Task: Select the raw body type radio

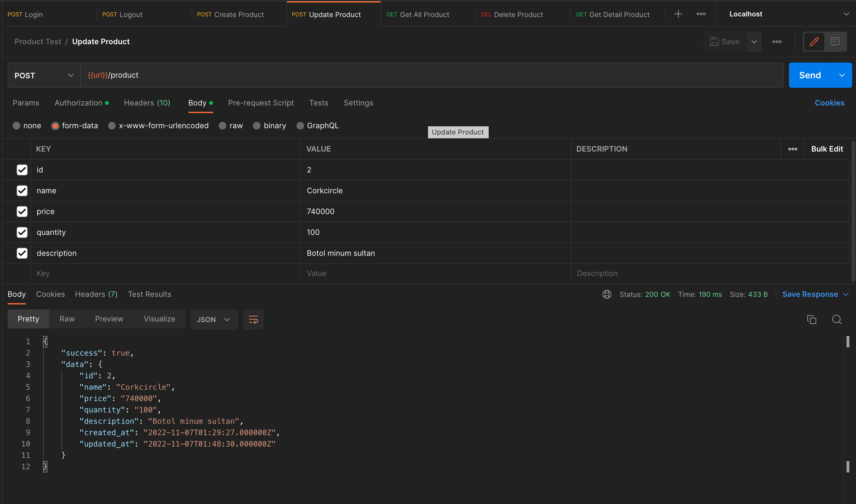Action: [223, 126]
